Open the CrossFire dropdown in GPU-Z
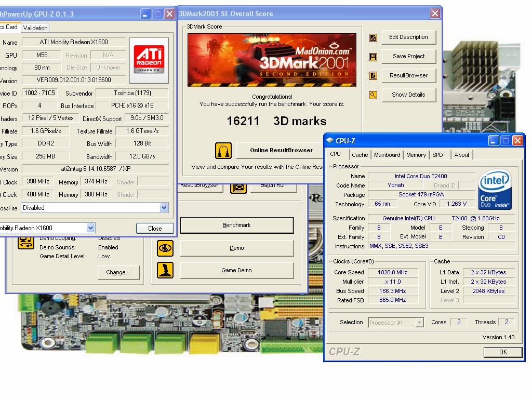The width and height of the screenshot is (532, 399). pos(164,208)
